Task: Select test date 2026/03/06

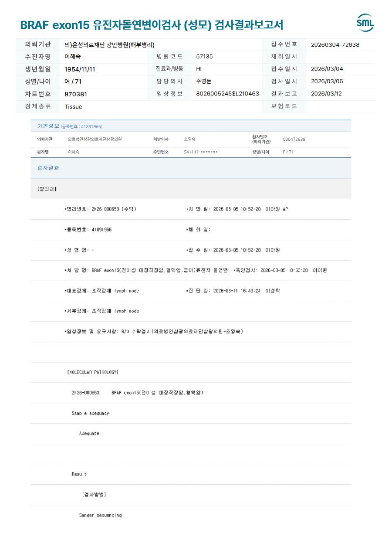Action: 327,82
